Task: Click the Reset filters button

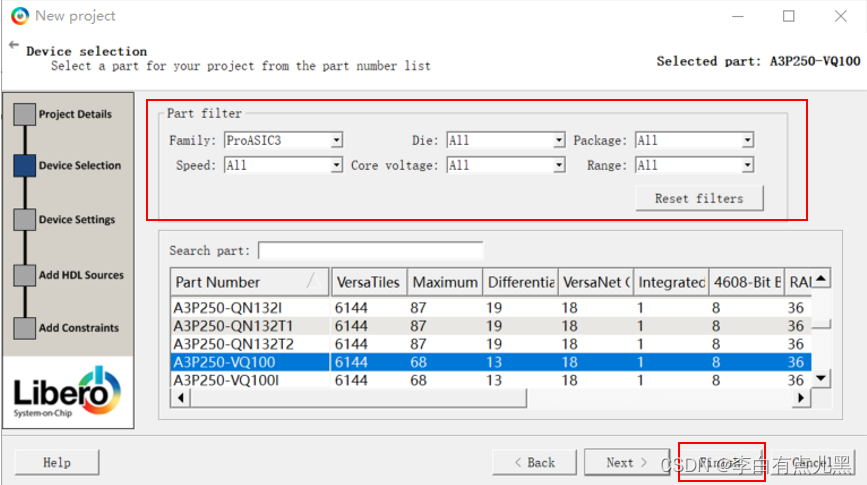Action: [699, 199]
